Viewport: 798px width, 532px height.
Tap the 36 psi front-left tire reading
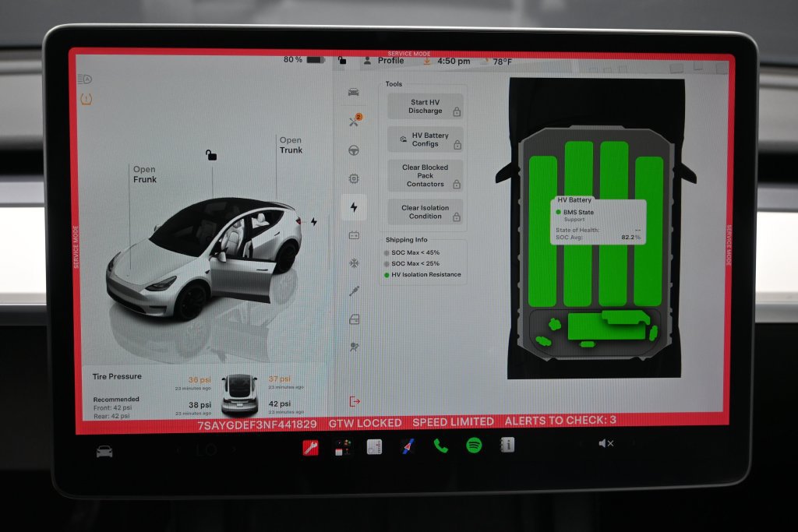199,379
